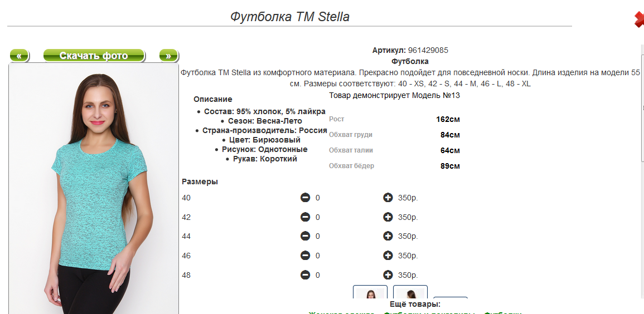Decrease quantity for size 40
This screenshot has height=314, width=644.
[x=305, y=198]
